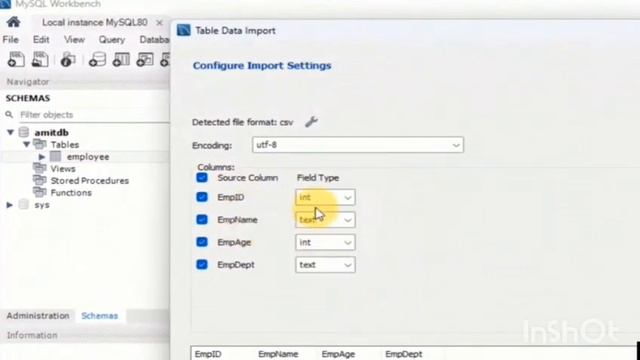Expand the sys schema node
640x360 pixels.
tap(9, 205)
